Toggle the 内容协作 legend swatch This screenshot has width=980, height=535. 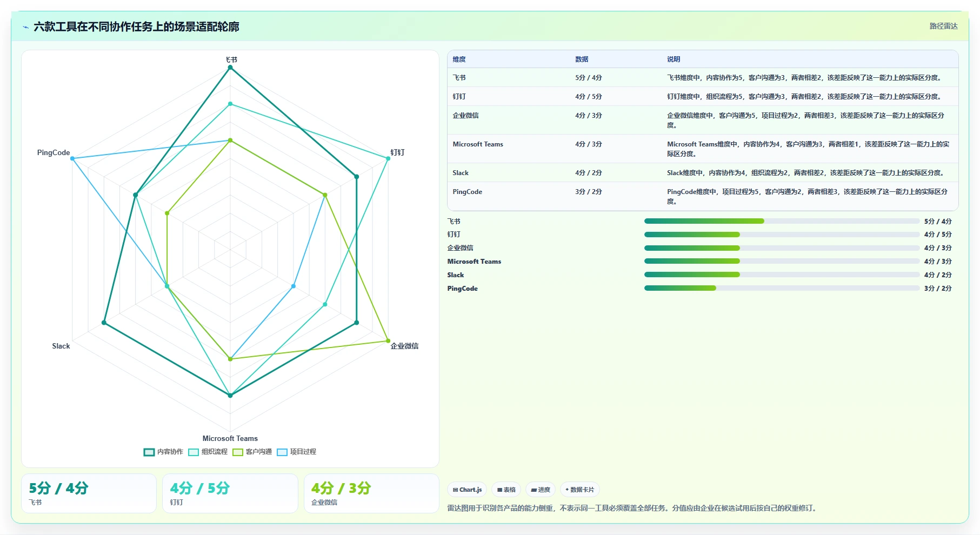click(149, 452)
